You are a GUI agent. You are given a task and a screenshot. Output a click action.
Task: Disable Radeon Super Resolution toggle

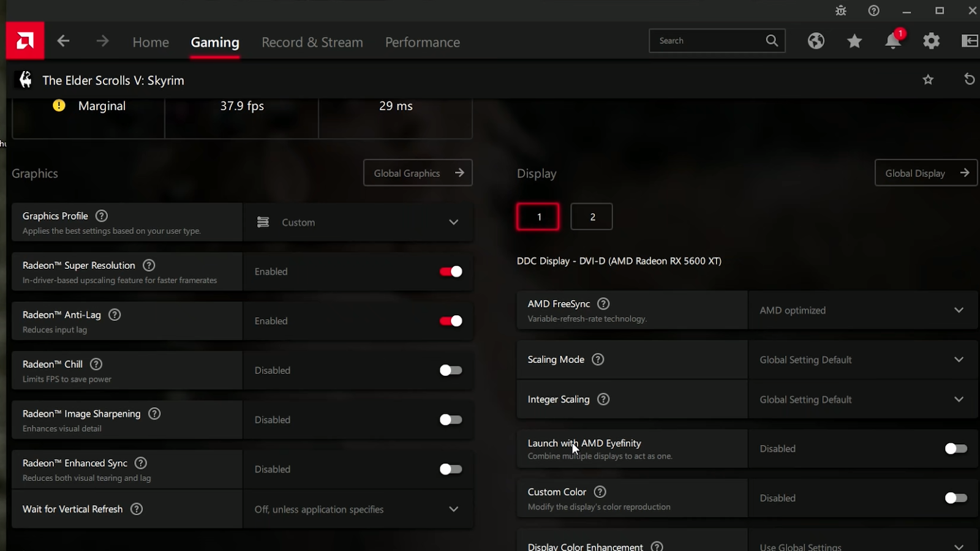tap(451, 271)
